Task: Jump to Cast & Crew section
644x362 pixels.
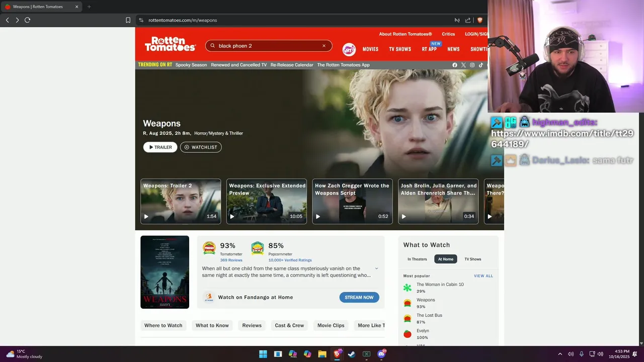Action: 289,325
